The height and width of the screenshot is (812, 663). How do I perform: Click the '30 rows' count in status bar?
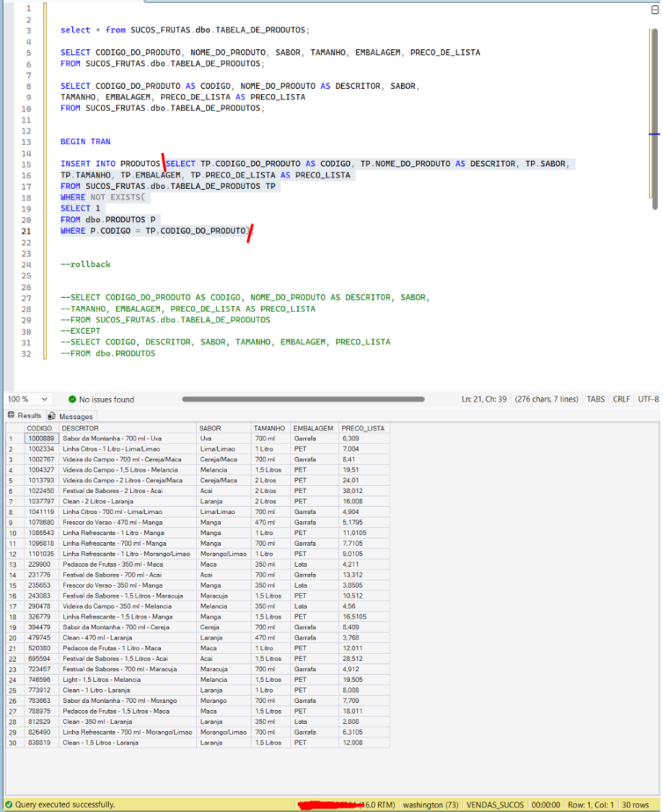coord(635,805)
